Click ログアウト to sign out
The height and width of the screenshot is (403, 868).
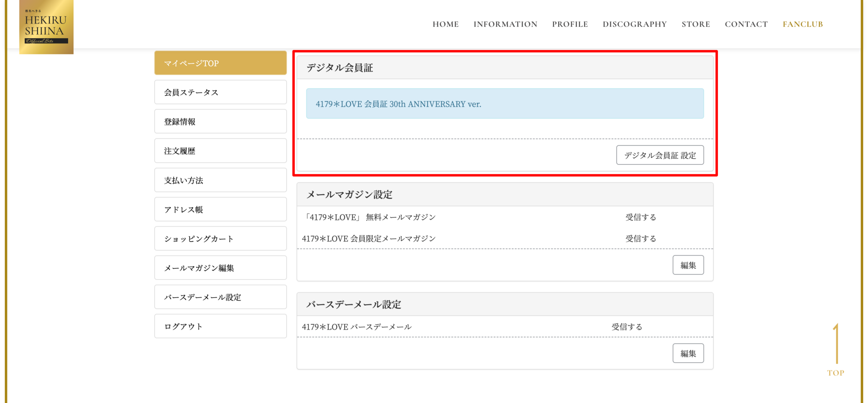coord(220,326)
